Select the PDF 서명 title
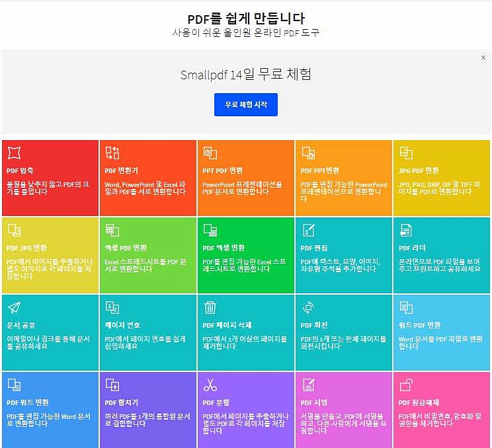Screen dimensions: 492x448 [x=313, y=402]
